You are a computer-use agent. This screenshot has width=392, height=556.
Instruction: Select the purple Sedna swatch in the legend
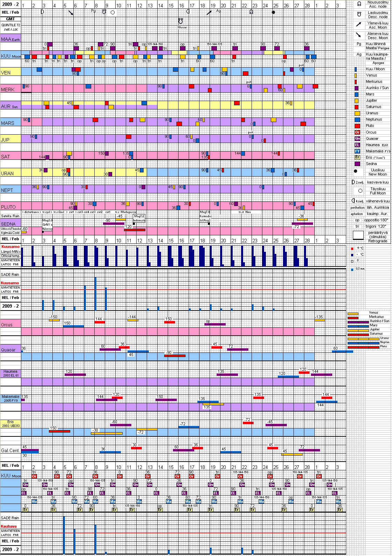(x=357, y=164)
